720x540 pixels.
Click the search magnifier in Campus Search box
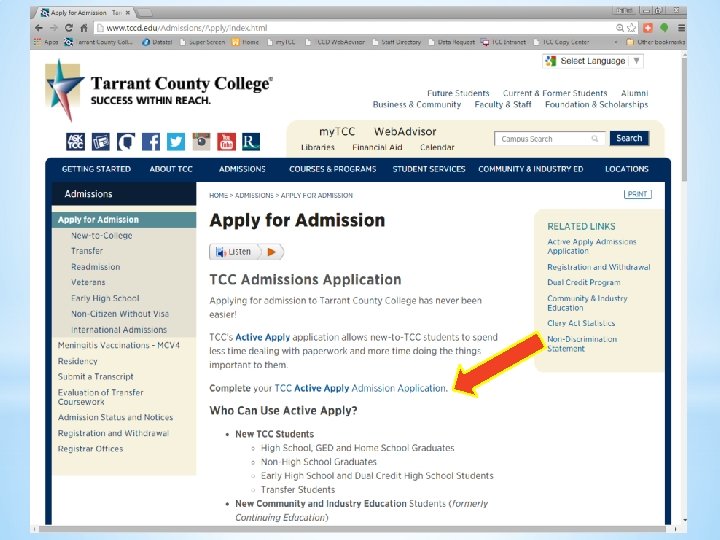tap(595, 139)
